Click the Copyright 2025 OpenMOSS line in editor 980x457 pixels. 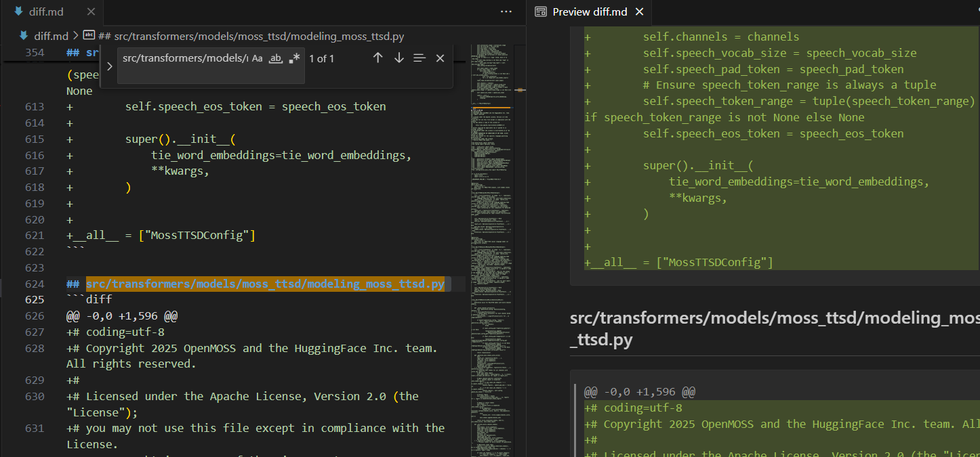[x=252, y=356]
